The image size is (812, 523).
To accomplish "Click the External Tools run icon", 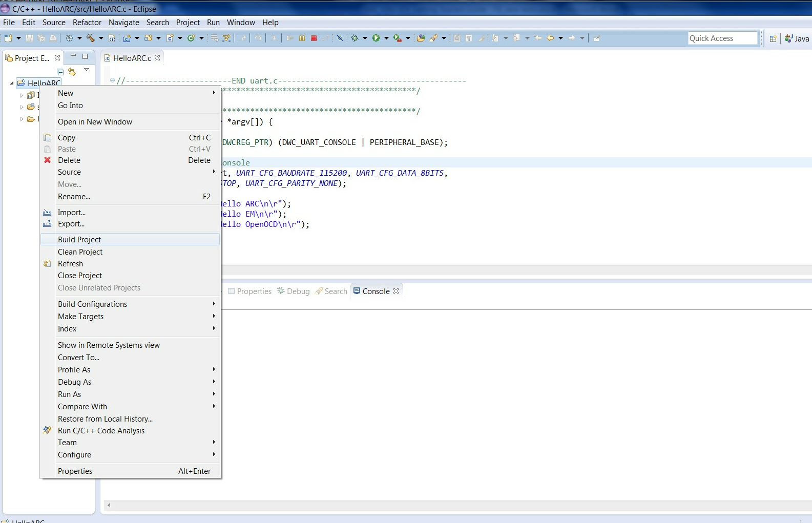I will 397,38.
